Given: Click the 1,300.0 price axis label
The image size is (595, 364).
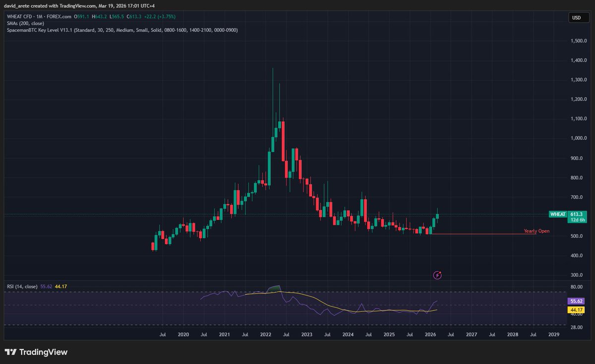Looking at the screenshot, I should 579,80.
